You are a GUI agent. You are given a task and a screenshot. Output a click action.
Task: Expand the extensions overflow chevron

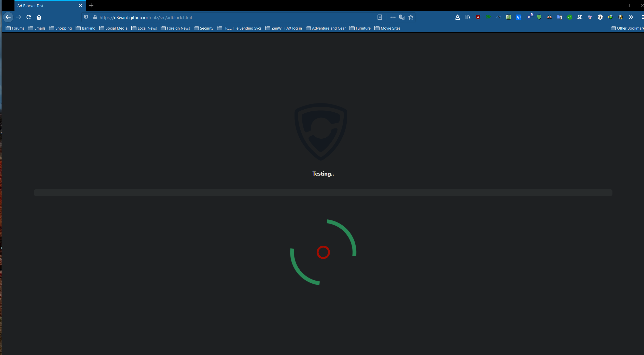(x=631, y=17)
